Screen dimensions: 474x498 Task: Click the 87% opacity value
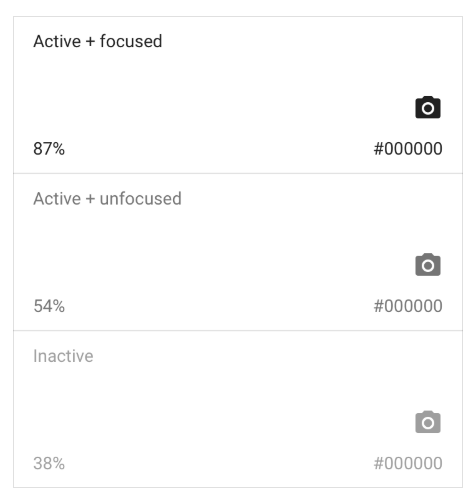point(49,149)
